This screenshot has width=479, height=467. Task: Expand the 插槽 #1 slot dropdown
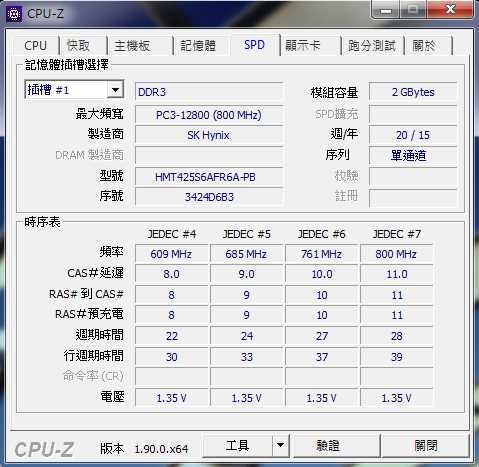click(x=115, y=90)
